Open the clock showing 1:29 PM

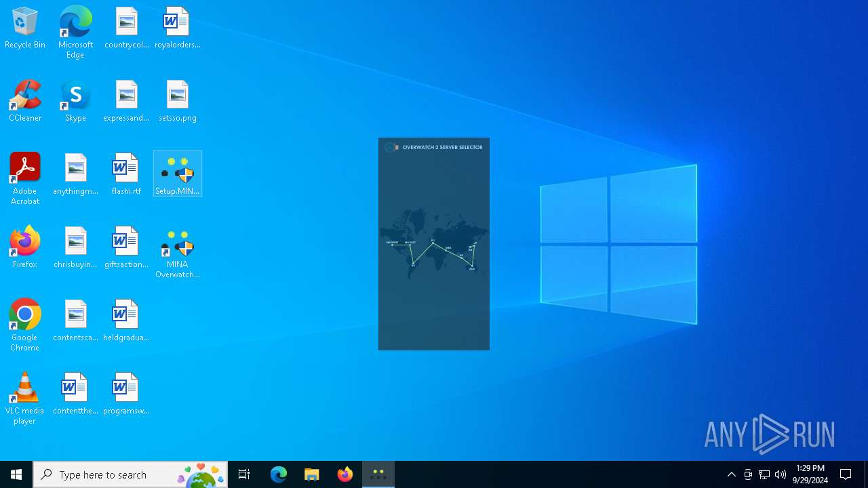pos(810,474)
